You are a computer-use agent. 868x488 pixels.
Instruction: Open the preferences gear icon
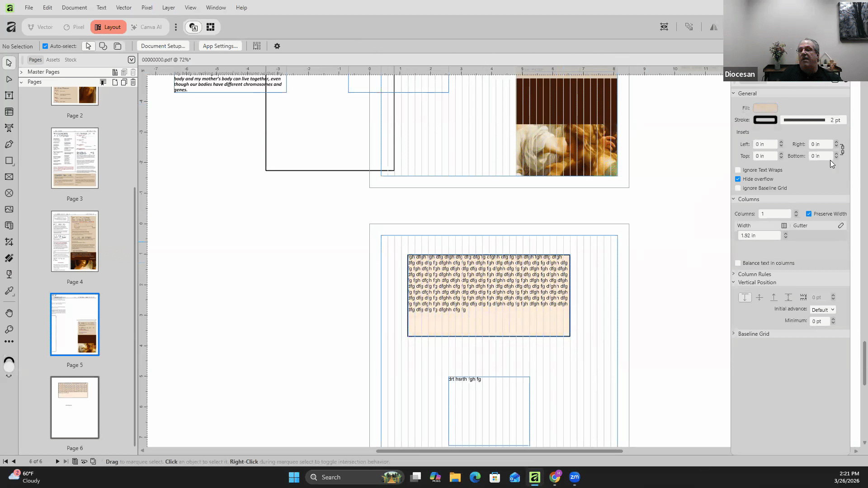(x=277, y=46)
